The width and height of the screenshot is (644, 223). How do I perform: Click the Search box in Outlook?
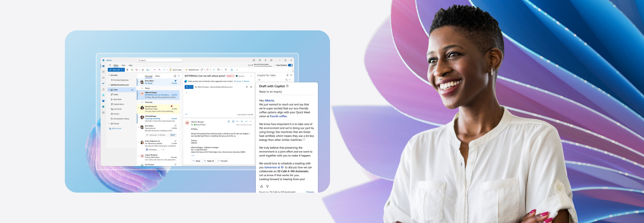[157, 60]
